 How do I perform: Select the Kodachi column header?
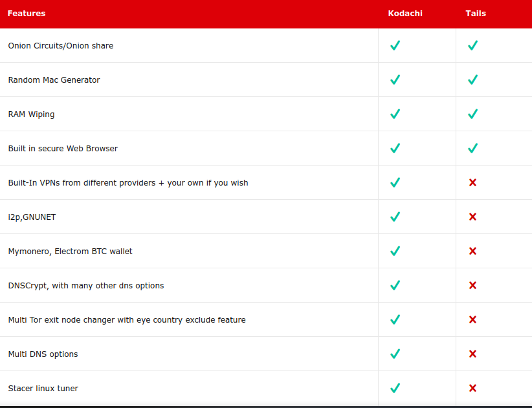405,13
